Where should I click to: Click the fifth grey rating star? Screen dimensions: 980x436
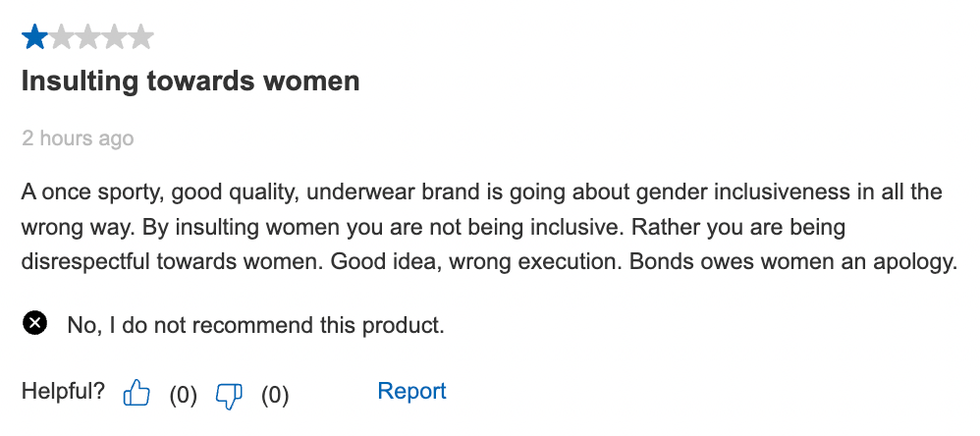[140, 38]
